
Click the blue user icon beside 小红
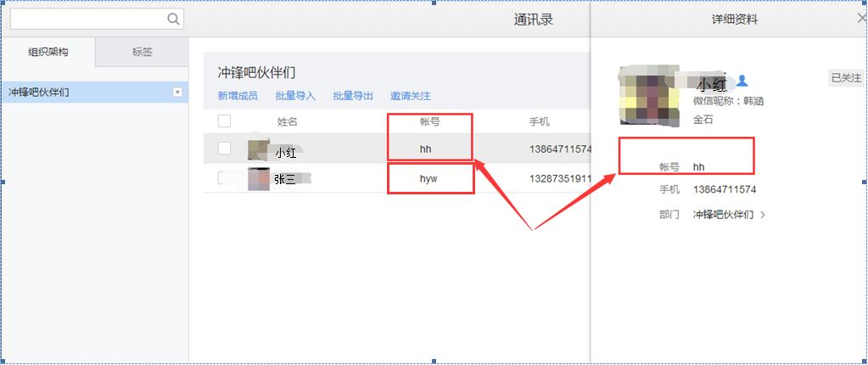coord(742,81)
